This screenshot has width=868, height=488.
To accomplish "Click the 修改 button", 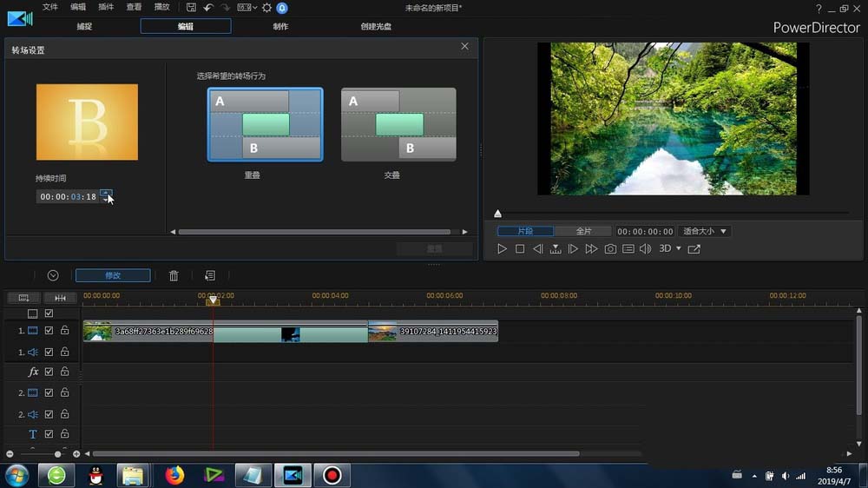I will click(x=113, y=275).
